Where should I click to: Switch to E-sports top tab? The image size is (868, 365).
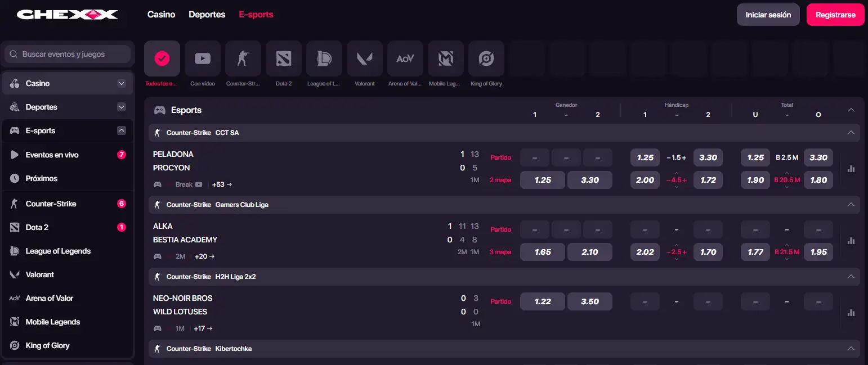tap(256, 15)
